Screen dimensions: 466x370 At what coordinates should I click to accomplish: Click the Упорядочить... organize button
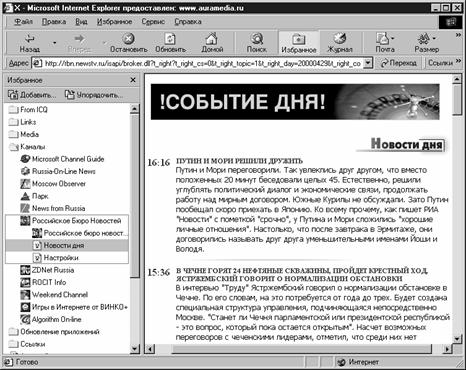pos(94,95)
